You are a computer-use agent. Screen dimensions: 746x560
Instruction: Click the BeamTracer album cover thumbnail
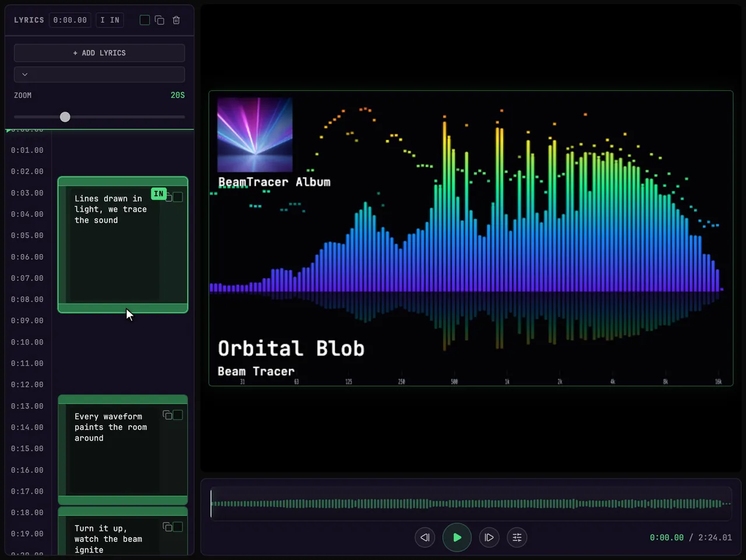255,135
